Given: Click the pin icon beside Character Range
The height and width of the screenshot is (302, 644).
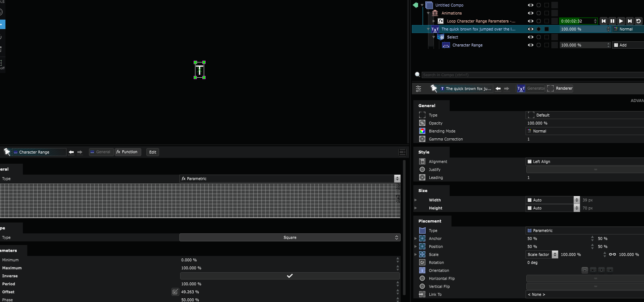Looking at the screenshot, I should tap(7, 152).
